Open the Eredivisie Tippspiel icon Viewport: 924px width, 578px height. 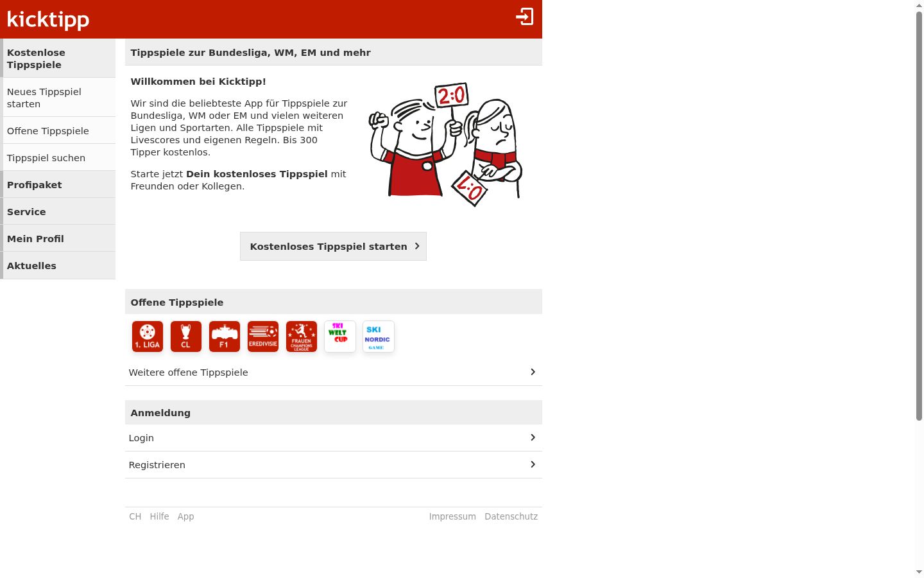pyautogui.click(x=263, y=337)
